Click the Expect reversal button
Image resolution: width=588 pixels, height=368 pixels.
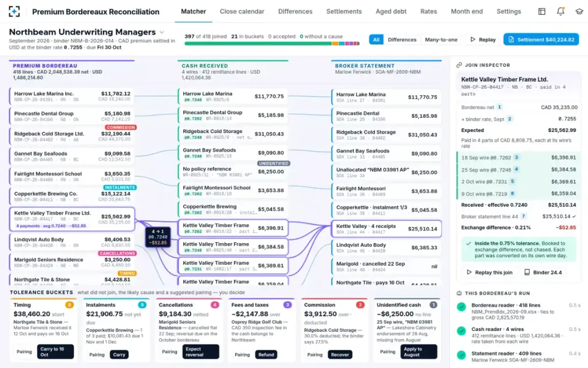click(201, 352)
